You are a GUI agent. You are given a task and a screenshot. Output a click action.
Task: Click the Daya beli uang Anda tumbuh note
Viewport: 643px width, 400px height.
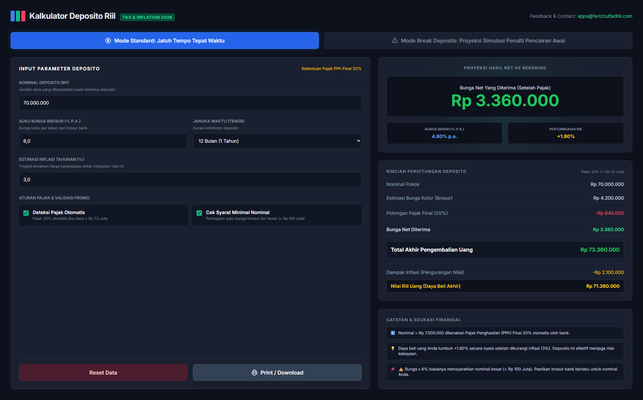pos(505,351)
